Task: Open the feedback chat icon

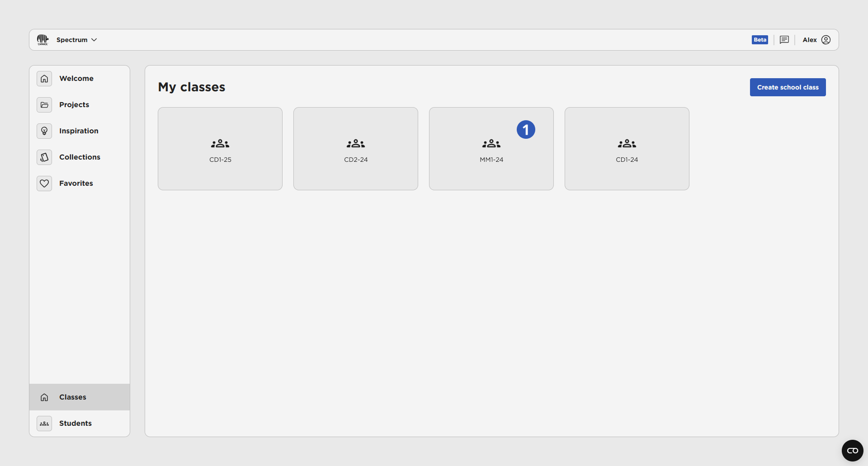Action: pyautogui.click(x=784, y=40)
